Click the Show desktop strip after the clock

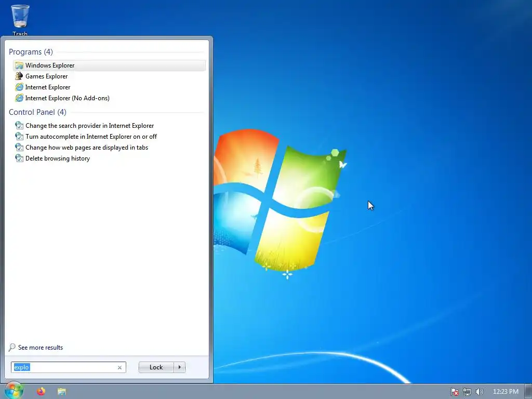[x=528, y=392]
